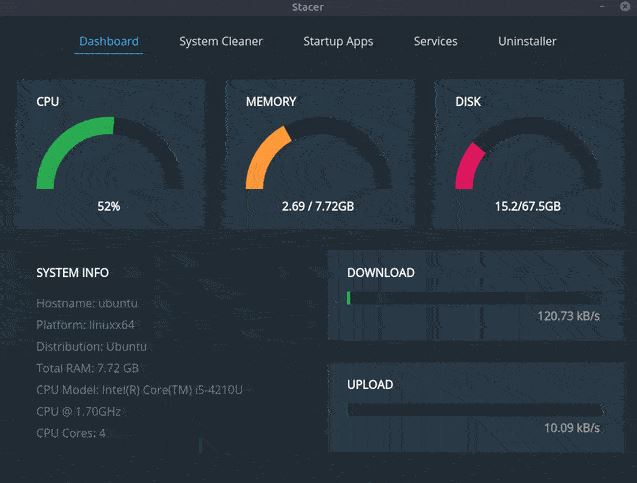Click the 15.2/67.5GB disk value

[x=527, y=206]
